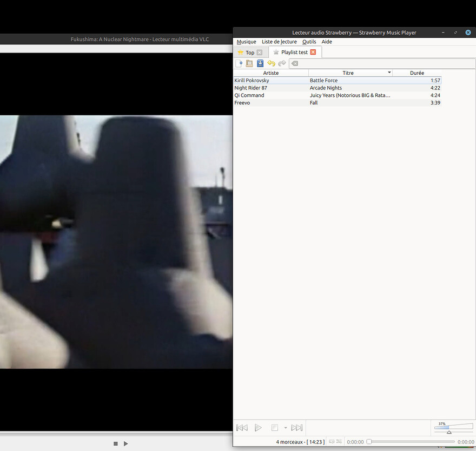The height and width of the screenshot is (451, 476).
Task: Save the playlist with the blue download icon
Action: point(260,63)
